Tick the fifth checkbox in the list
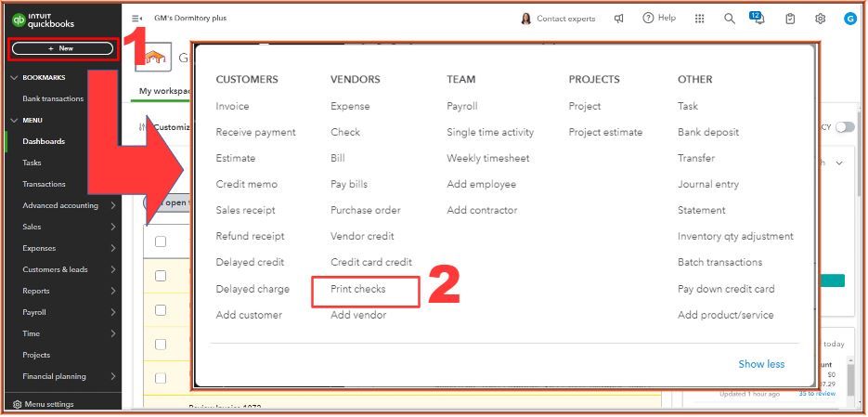This screenshot has height=417, width=868. (x=161, y=378)
